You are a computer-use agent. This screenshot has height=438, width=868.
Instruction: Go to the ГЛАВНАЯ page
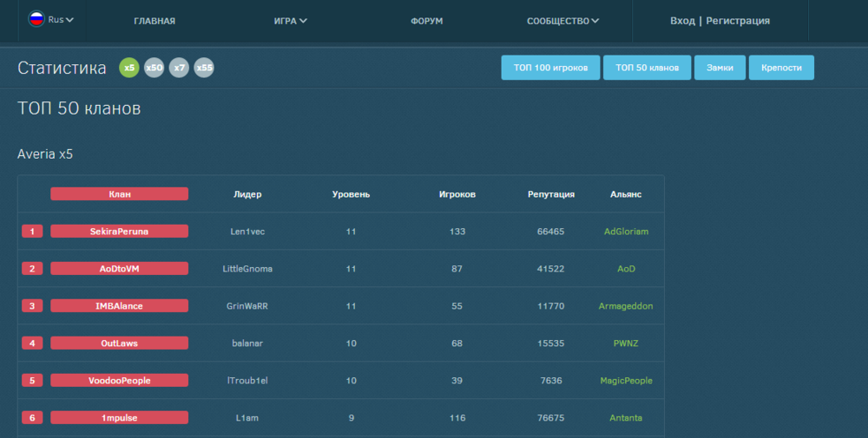pos(155,21)
